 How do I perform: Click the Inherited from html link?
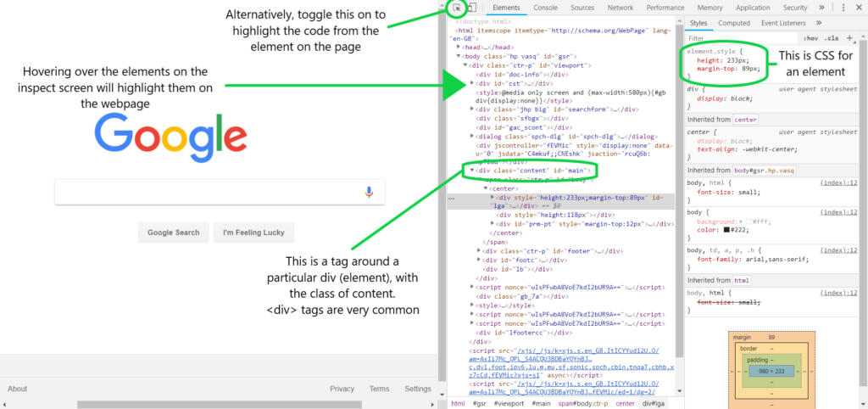coord(740,280)
